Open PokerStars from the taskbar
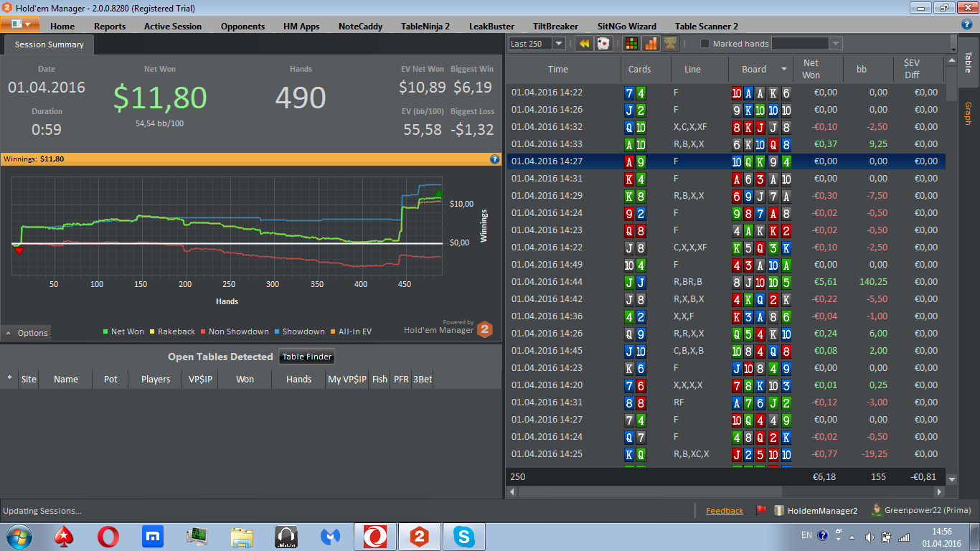The image size is (980, 551). pos(64,536)
